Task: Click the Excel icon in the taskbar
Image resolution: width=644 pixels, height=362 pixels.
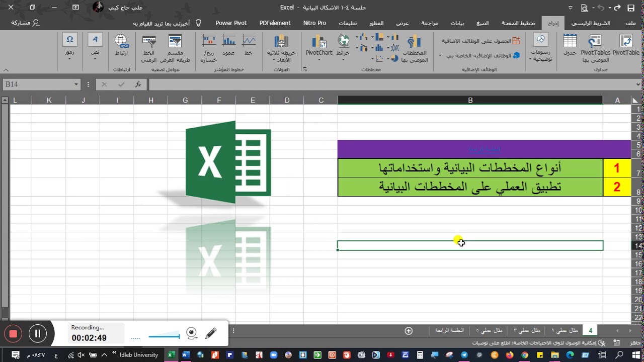Action: [x=171, y=355]
